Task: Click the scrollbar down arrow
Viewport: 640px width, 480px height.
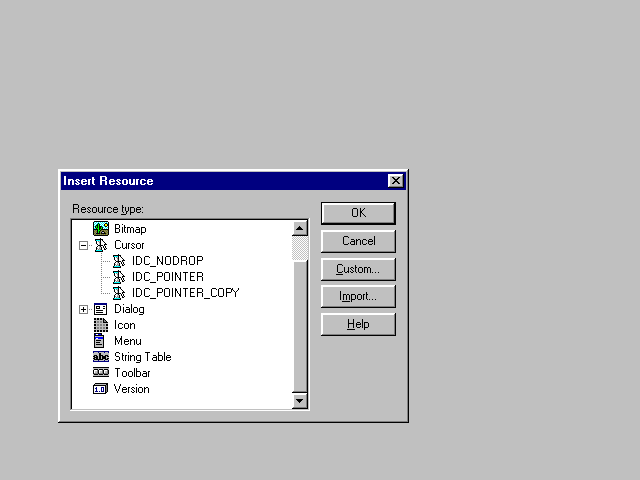Action: (x=300, y=401)
